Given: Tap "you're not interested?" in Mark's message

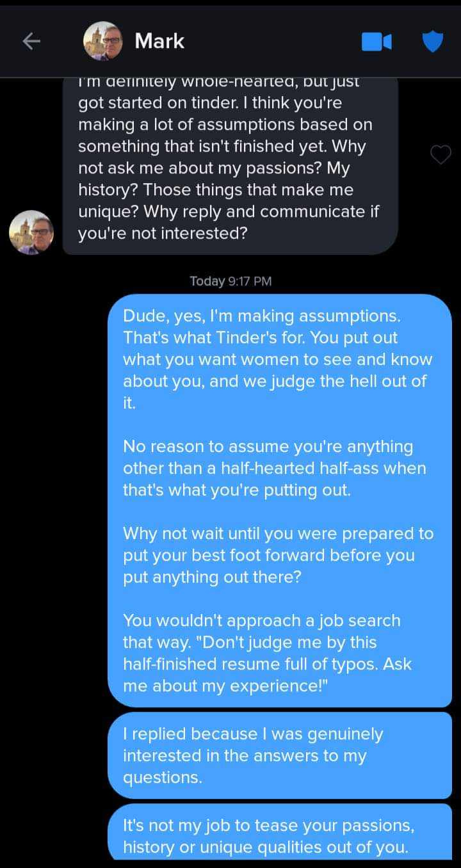Looking at the screenshot, I should click(x=163, y=234).
